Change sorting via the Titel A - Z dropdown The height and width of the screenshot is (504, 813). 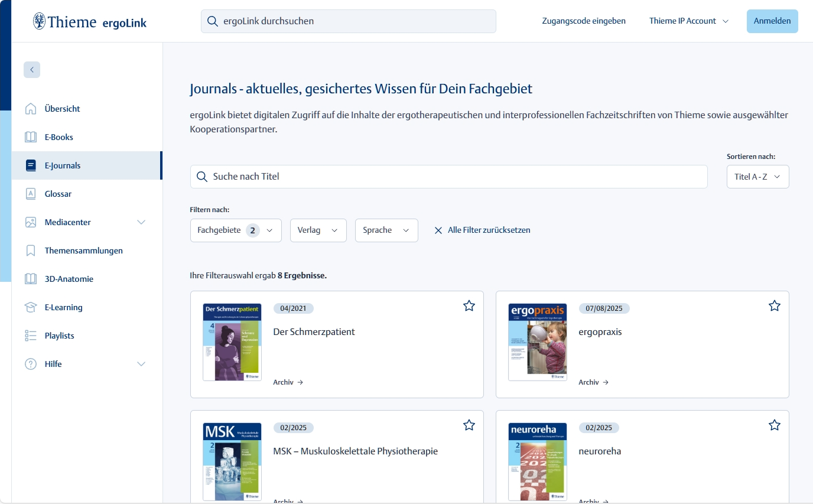point(757,177)
